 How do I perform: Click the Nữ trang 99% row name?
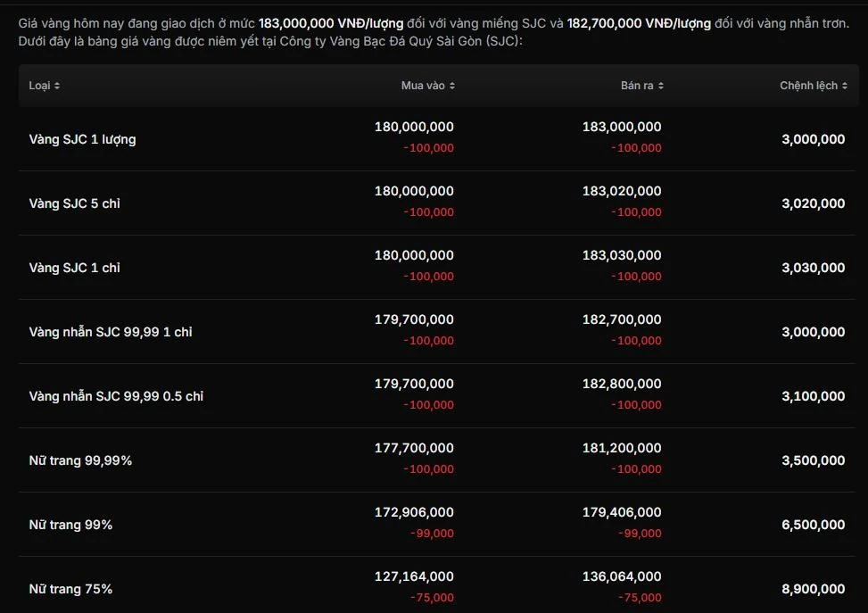pyautogui.click(x=70, y=525)
